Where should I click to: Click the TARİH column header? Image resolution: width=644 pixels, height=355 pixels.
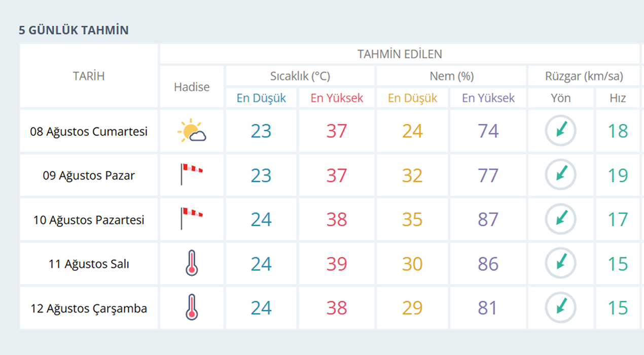point(89,76)
